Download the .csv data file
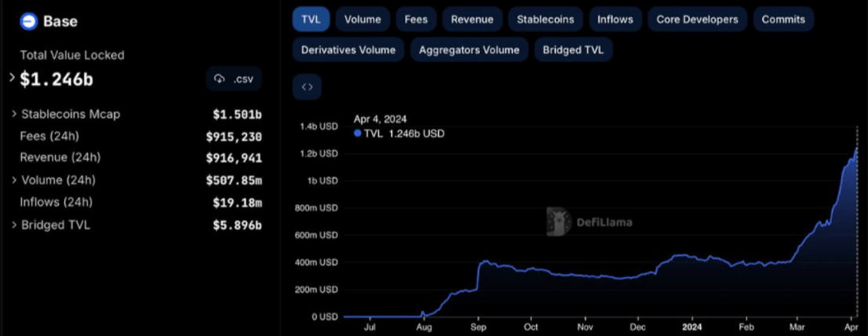This screenshot has height=336, width=868. point(234,79)
